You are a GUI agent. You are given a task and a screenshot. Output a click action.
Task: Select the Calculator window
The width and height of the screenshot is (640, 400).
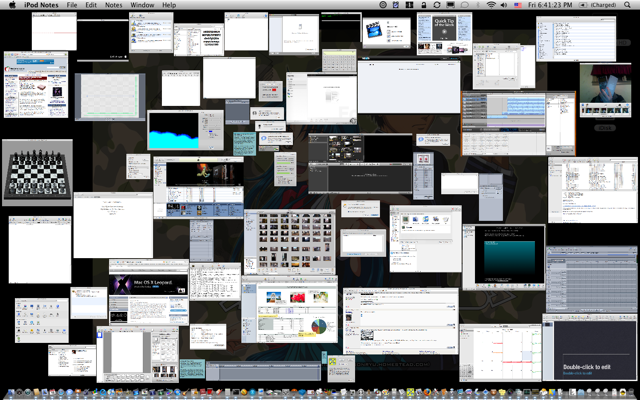coord(339,61)
